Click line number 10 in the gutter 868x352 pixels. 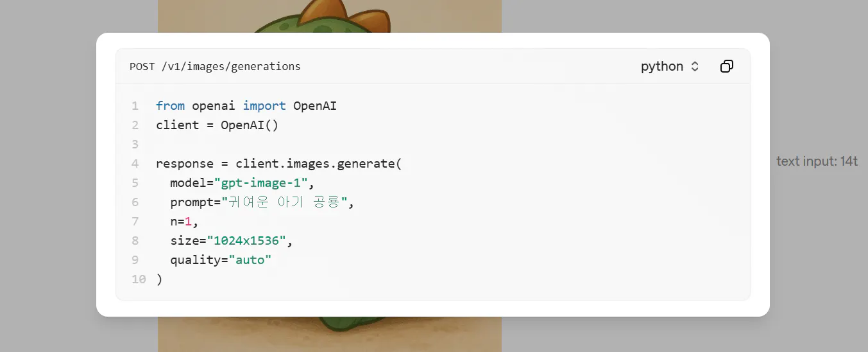click(139, 279)
